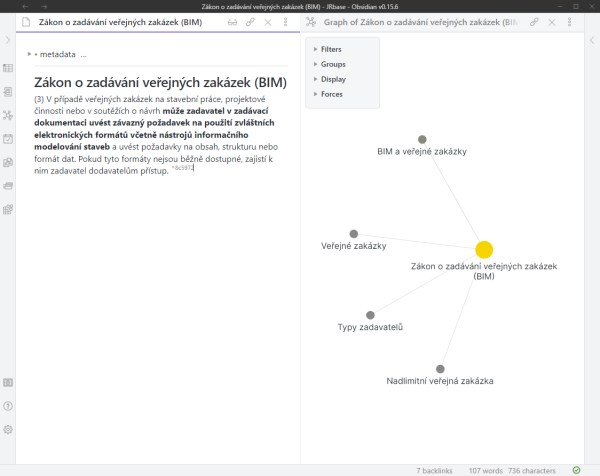Viewport: 600px width, 476px height.
Task: Click the link icon in the graph pane header
Action: click(536, 21)
